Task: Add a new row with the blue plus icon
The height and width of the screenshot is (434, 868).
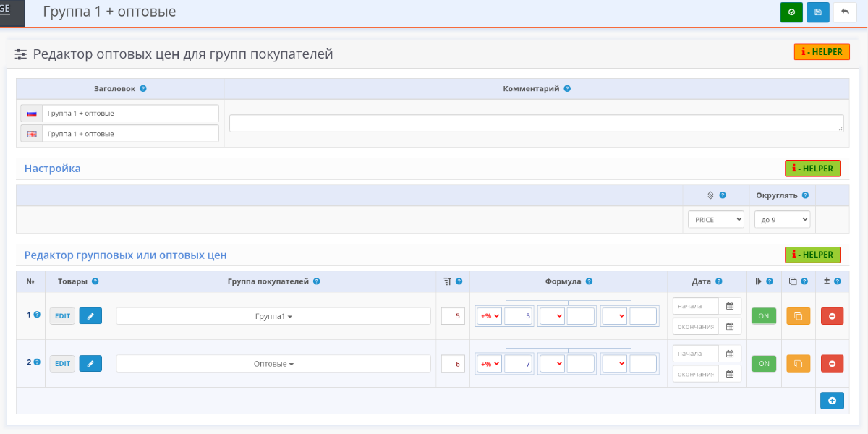Action: coord(832,401)
